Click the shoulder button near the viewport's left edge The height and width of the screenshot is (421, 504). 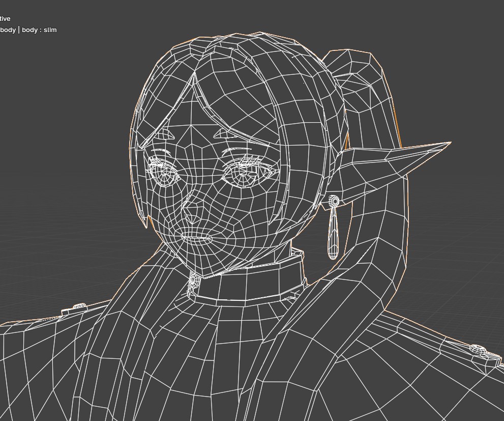pos(79,306)
